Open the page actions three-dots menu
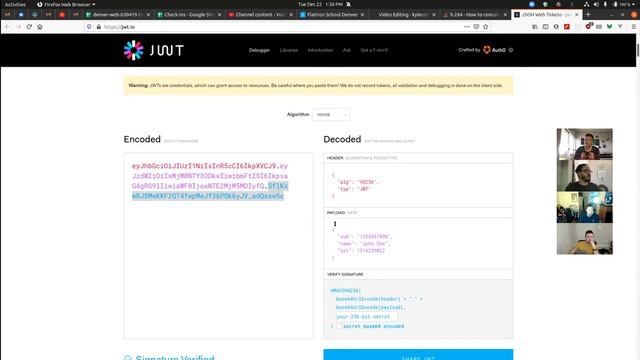 pos(467,27)
